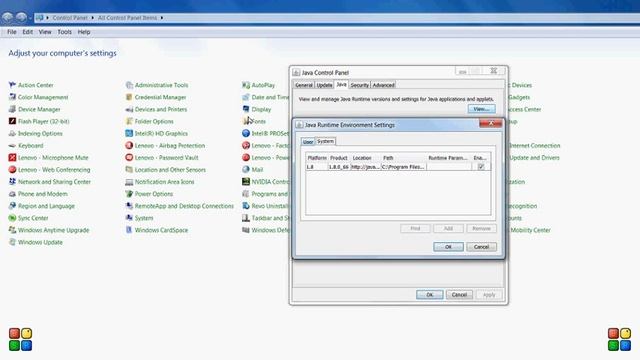Click Lenovo - Airbag Protection icon

click(129, 146)
